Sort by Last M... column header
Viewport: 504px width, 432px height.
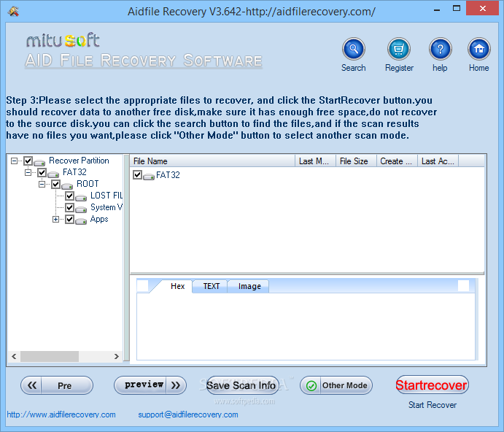(x=315, y=161)
